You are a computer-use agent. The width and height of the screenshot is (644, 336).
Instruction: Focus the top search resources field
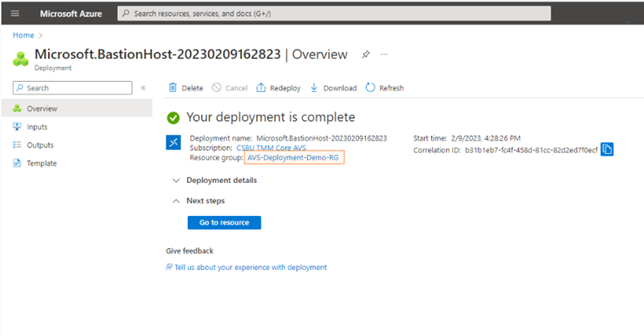pyautogui.click(x=334, y=13)
